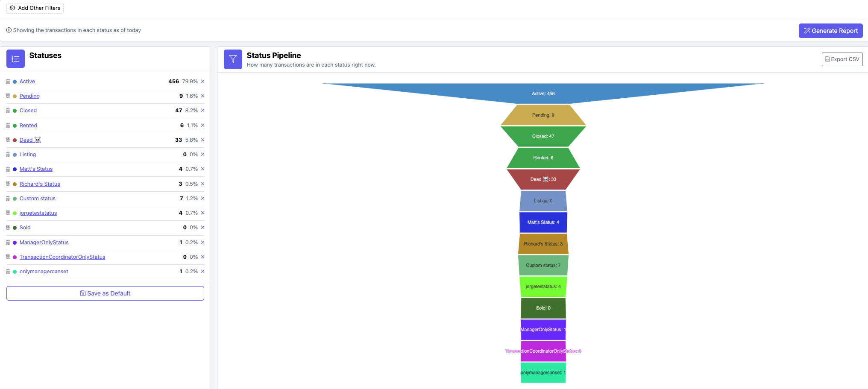Screen dimensions: 868x389
Task: Select the 'Pending: 9' funnel segment
Action: 543,115
